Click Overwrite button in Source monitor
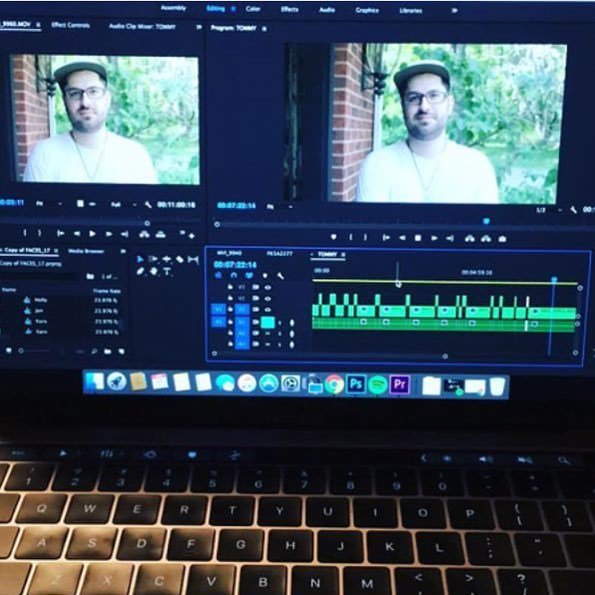This screenshot has width=595, height=595. pos(161,235)
